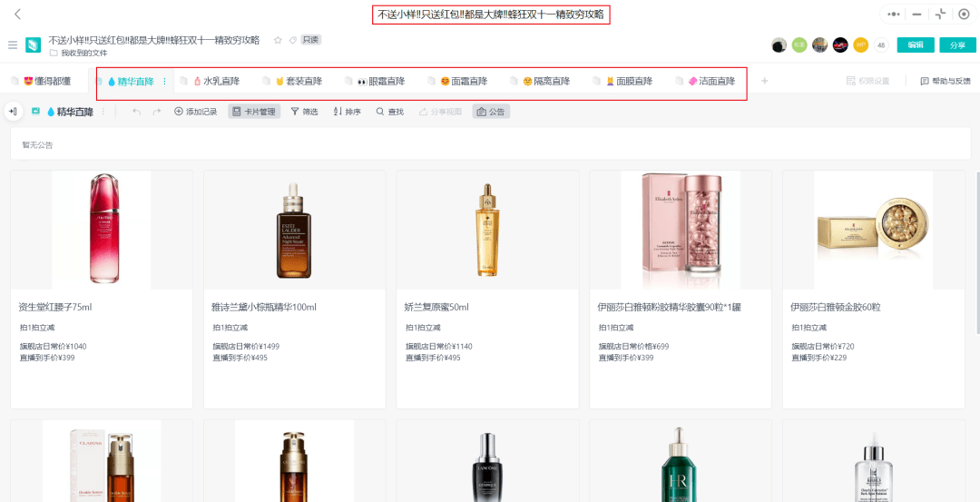This screenshot has width=980, height=502.
Task: Select the 精华直降 sheet tab
Action: [131, 82]
